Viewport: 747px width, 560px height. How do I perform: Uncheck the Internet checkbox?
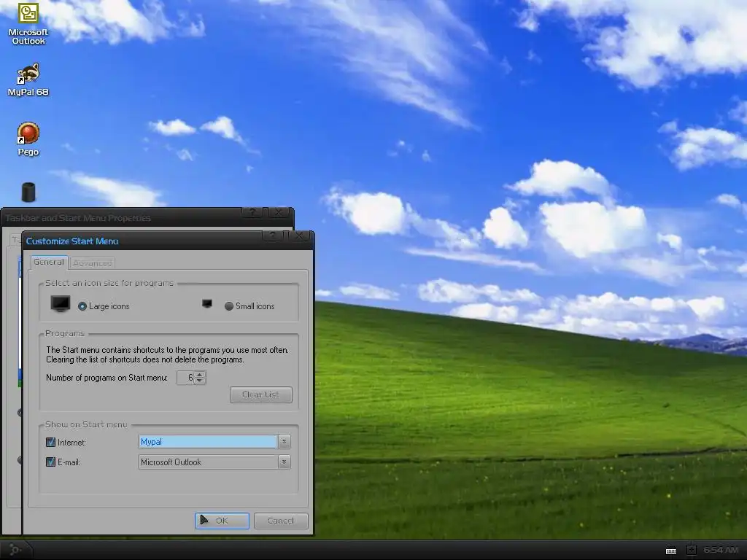tap(50, 443)
